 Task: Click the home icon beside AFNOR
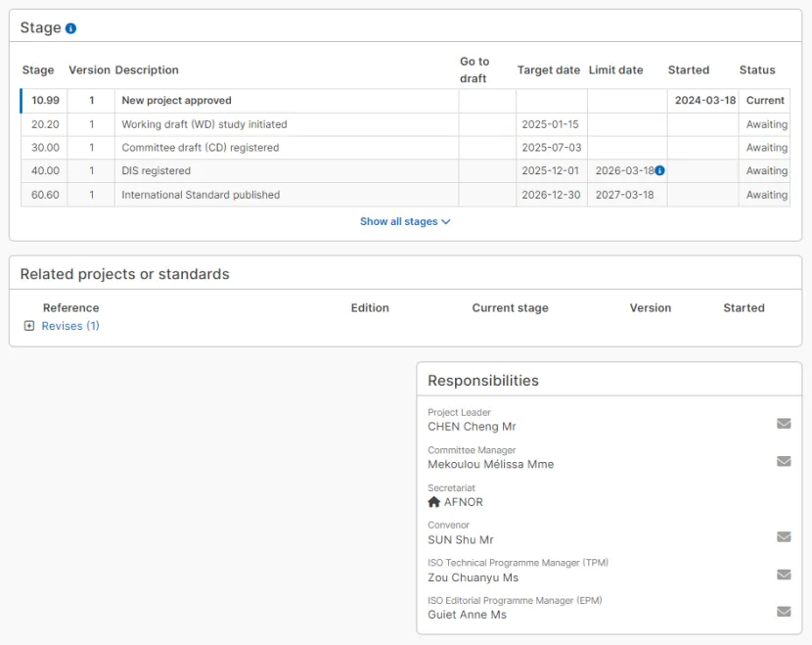(x=434, y=502)
